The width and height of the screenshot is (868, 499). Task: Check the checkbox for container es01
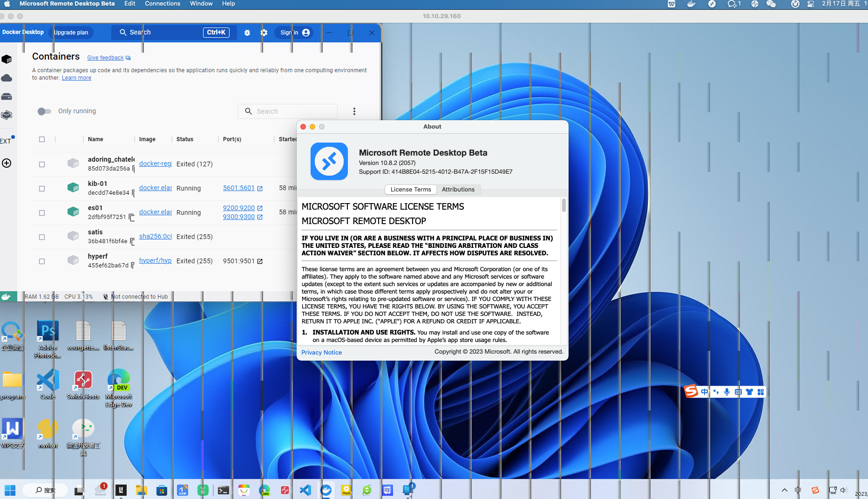(42, 212)
